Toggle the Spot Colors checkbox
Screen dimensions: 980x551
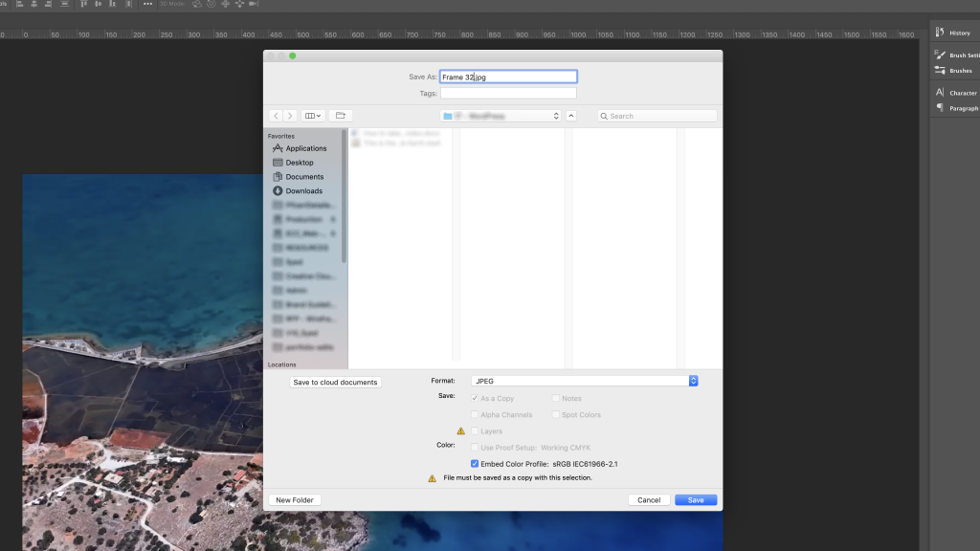(x=556, y=414)
